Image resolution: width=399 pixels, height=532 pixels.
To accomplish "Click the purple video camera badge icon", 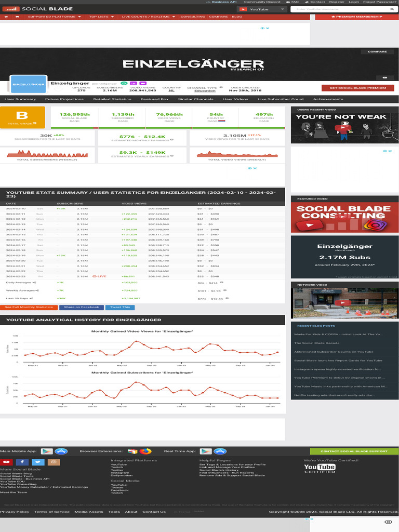I will (x=143, y=83).
